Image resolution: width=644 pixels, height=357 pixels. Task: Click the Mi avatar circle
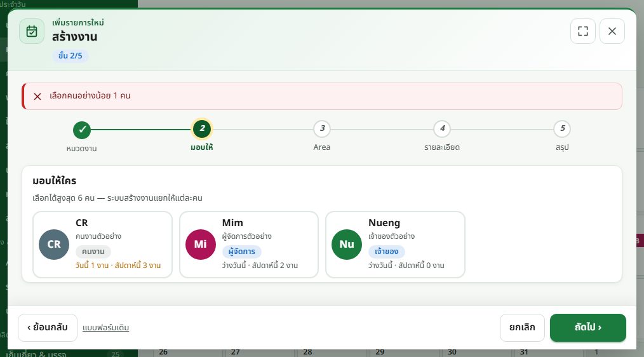(x=201, y=245)
